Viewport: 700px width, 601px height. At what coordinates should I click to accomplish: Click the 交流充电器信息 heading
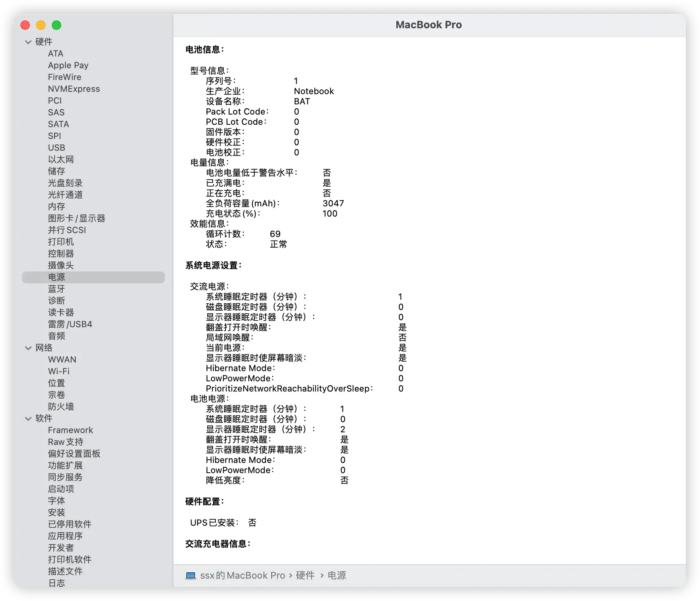tap(218, 544)
